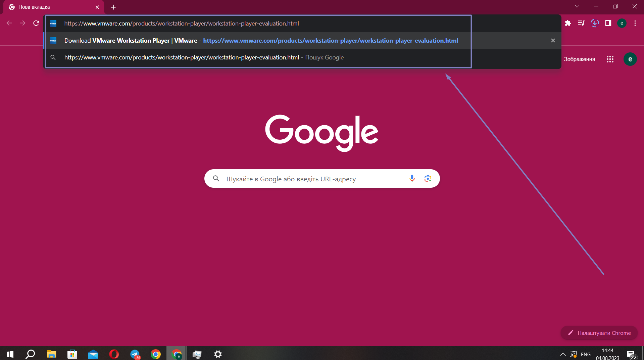Open the Windows Start menu

coord(10,354)
